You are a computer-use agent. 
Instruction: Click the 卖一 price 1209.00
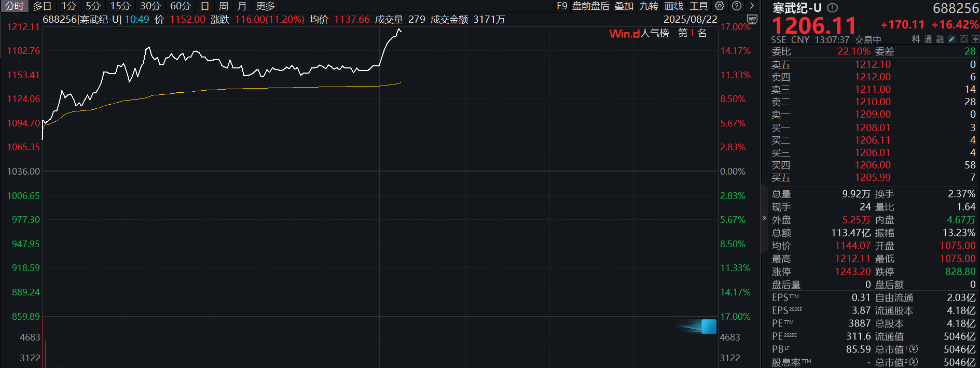pyautogui.click(x=873, y=114)
